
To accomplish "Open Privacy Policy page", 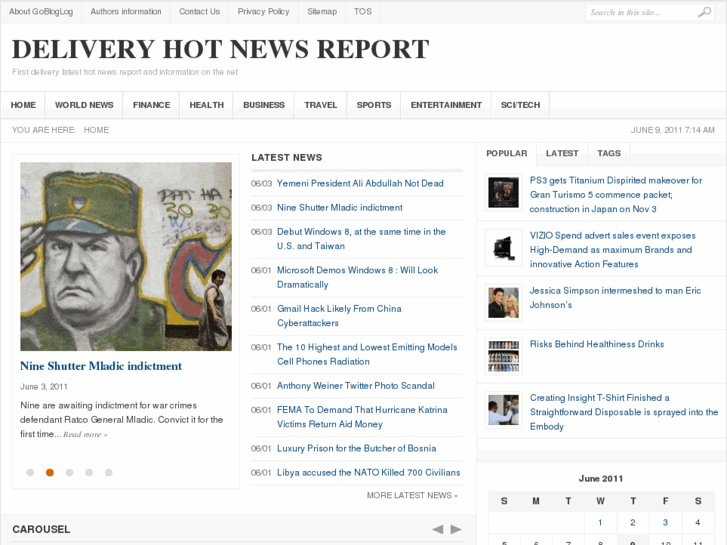I will click(x=263, y=12).
